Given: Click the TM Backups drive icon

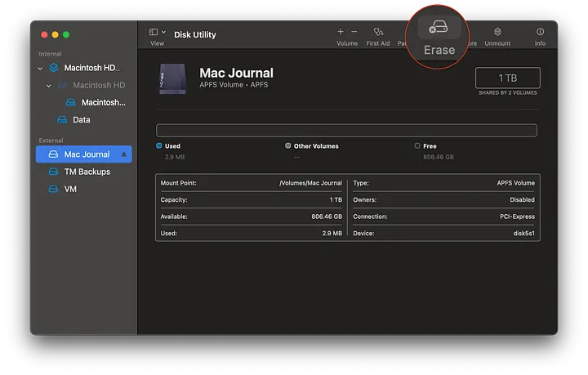Looking at the screenshot, I should (53, 172).
